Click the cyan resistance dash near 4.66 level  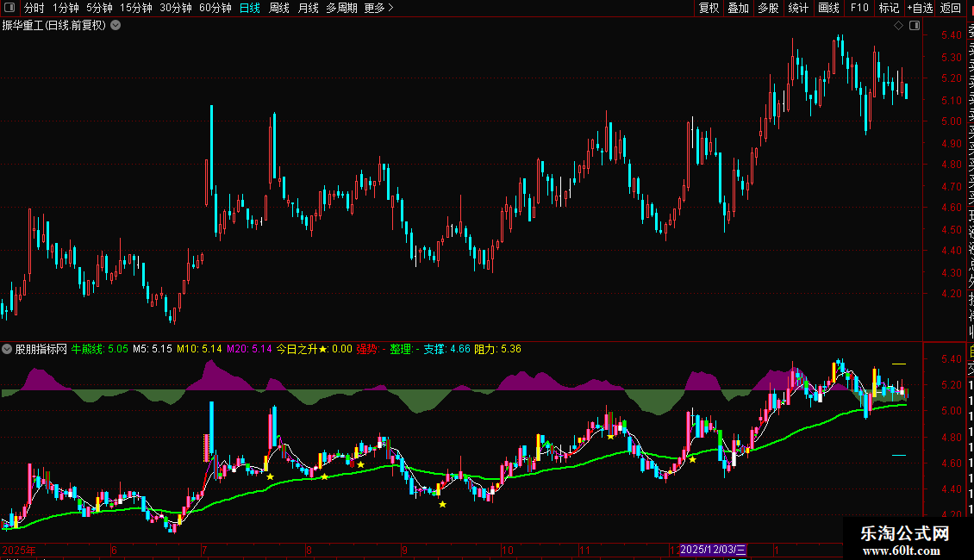click(x=899, y=455)
